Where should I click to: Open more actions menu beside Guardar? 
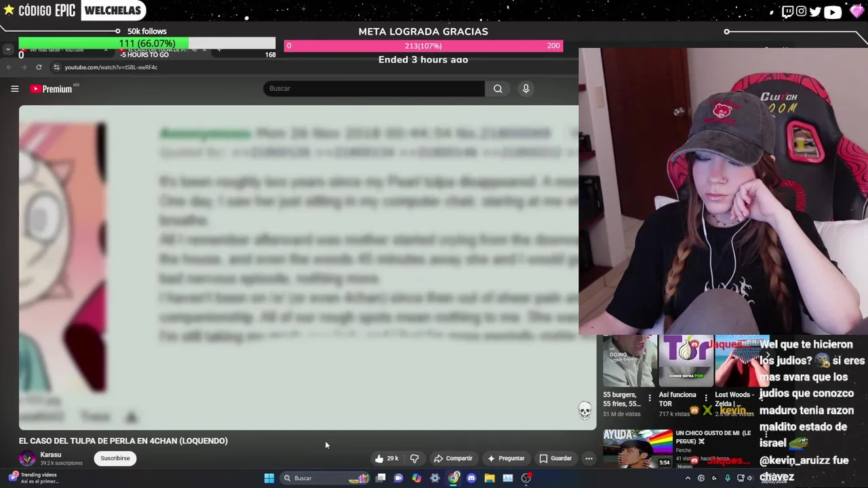coord(589,458)
